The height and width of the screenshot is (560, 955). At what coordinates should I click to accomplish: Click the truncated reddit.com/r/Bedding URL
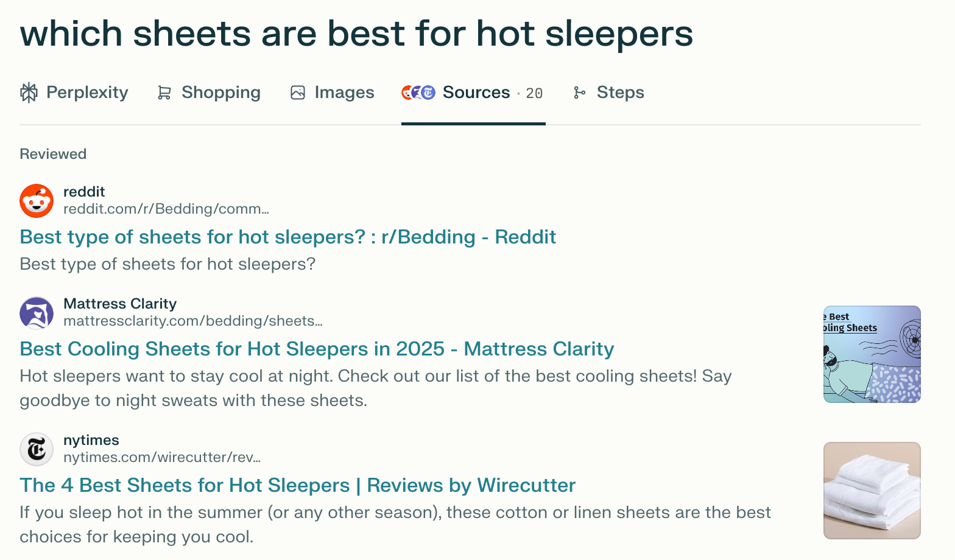click(x=166, y=209)
